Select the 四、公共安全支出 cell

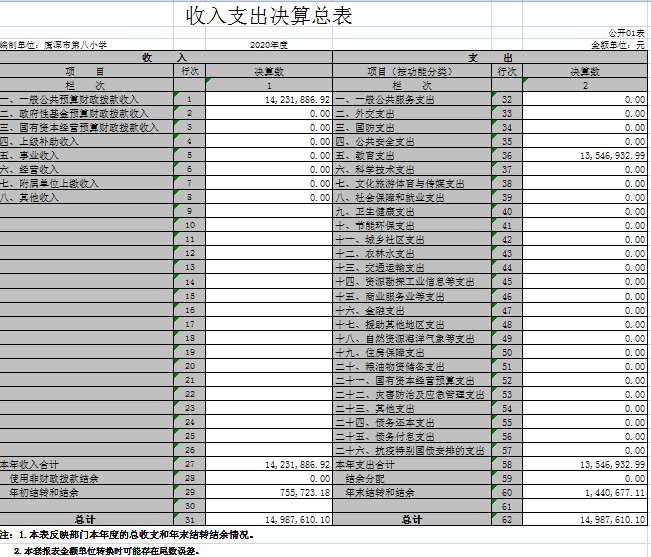412,142
